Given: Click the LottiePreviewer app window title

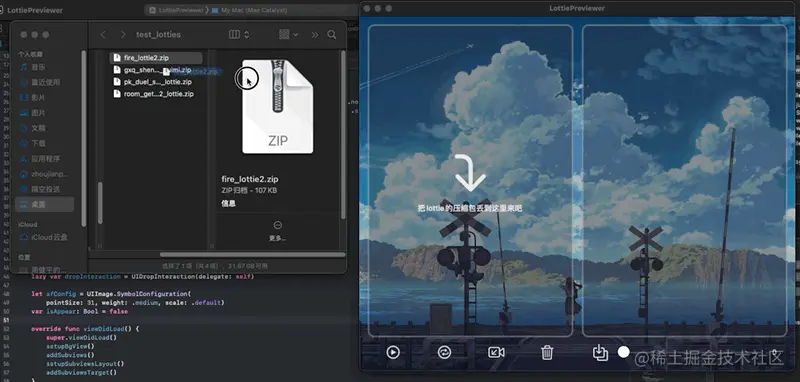Looking at the screenshot, I should coord(577,8).
